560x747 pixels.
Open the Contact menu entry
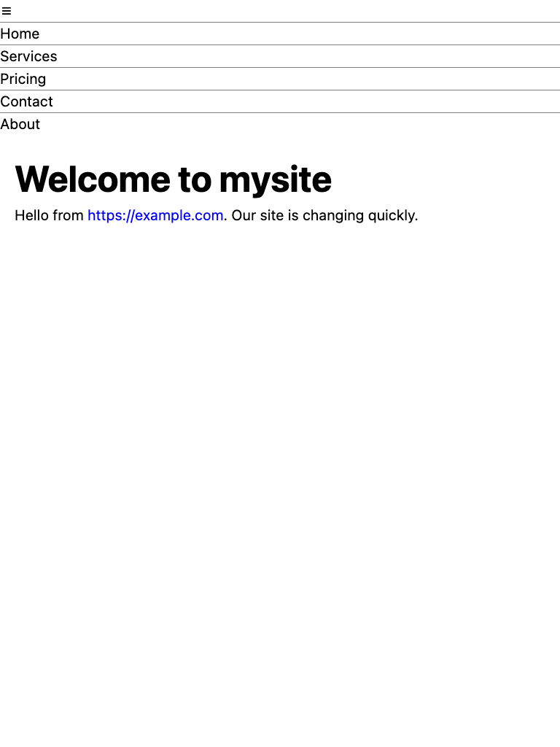(x=26, y=101)
